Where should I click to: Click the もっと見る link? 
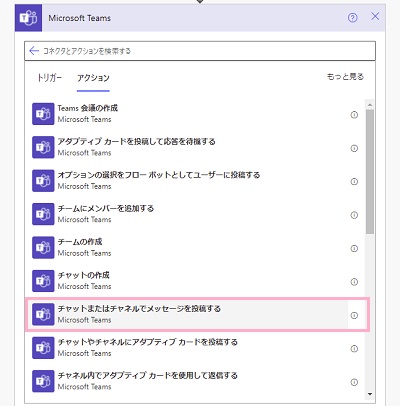[x=345, y=77]
